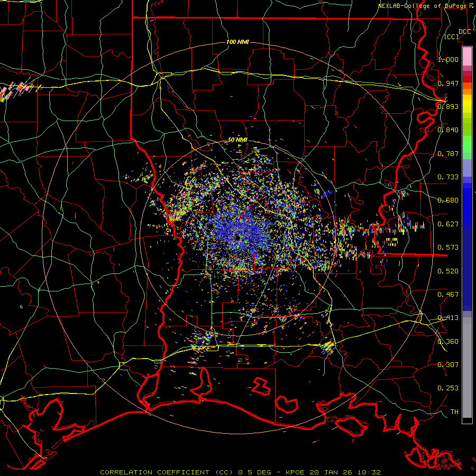The image size is (476, 476).
Task: Click the 0.893 scale value
Action: point(448,106)
